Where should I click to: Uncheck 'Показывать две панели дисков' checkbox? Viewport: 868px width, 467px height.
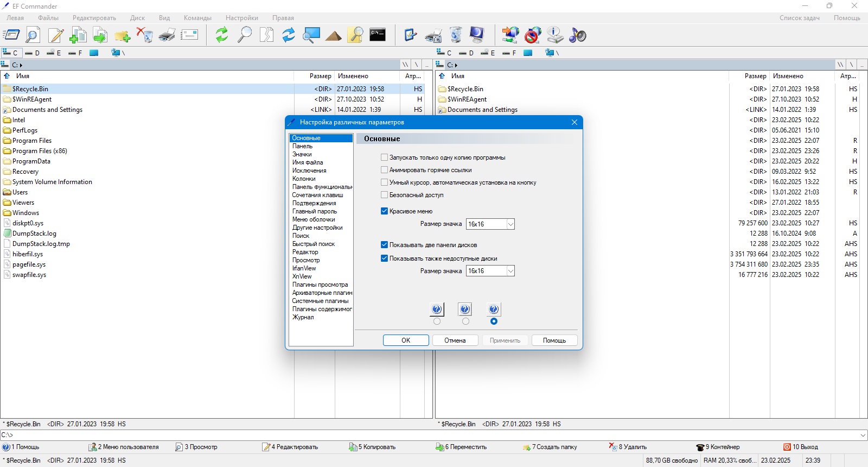[384, 245]
